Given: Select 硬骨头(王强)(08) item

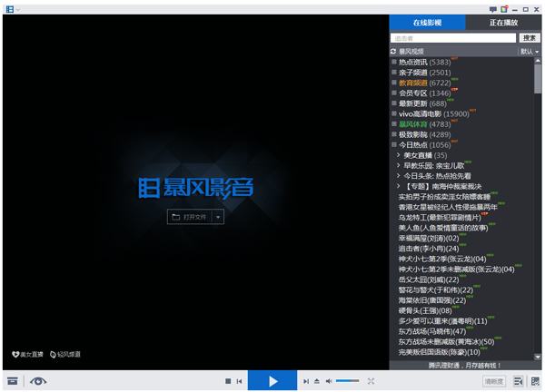Looking at the screenshot, I should [x=425, y=310].
